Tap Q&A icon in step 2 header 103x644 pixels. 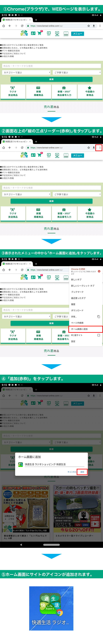click(x=49, y=155)
